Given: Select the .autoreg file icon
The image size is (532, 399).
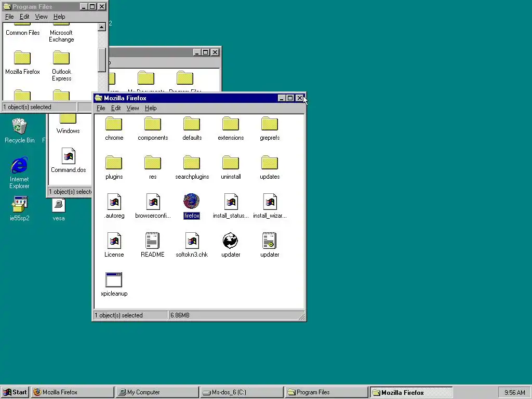Looking at the screenshot, I should 114,202.
